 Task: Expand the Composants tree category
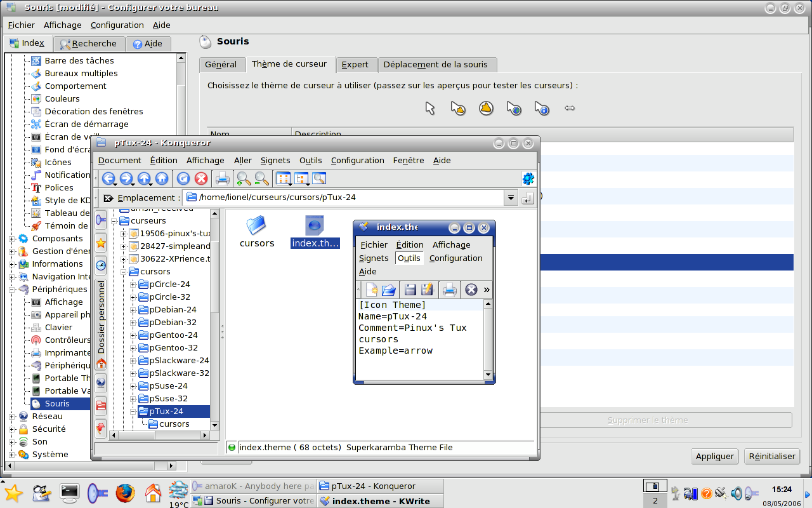click(x=12, y=239)
